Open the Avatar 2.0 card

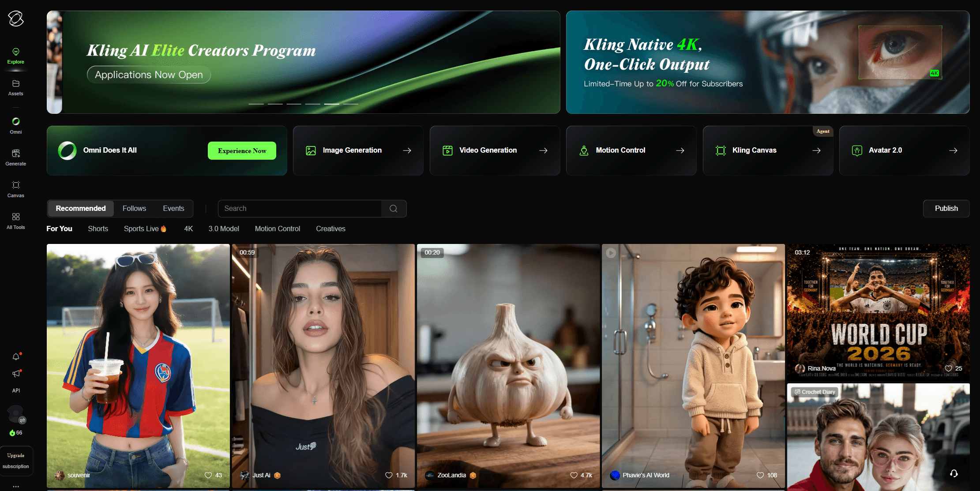click(904, 150)
